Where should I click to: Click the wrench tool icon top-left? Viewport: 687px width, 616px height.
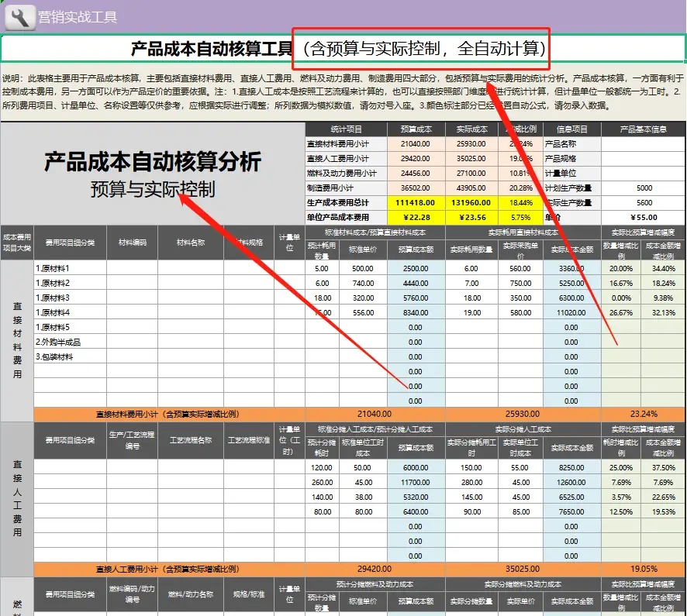click(17, 15)
